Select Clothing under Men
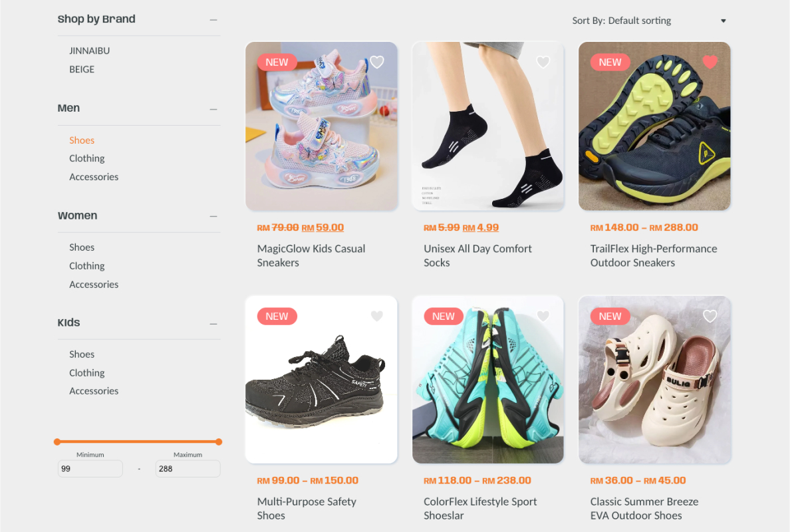This screenshot has width=790, height=532. [x=87, y=158]
